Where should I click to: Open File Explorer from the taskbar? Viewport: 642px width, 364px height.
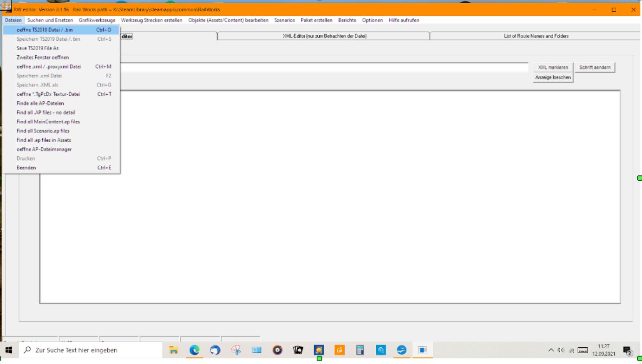point(174,350)
